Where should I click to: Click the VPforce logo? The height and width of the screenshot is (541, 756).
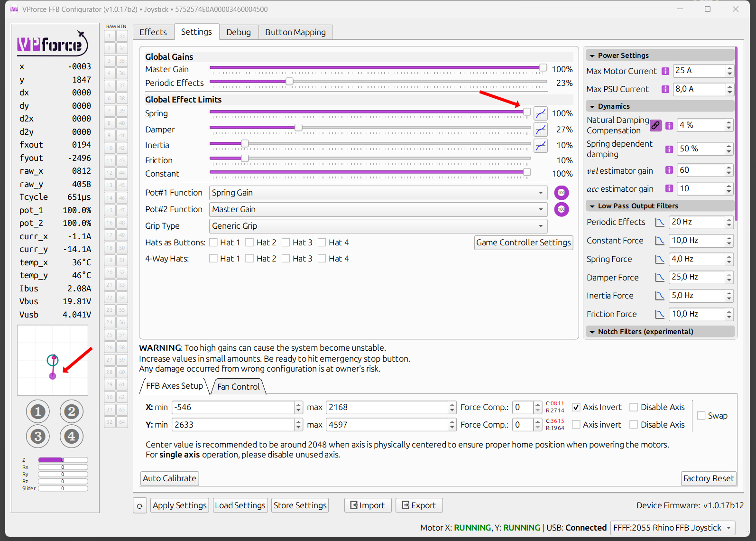(53, 44)
